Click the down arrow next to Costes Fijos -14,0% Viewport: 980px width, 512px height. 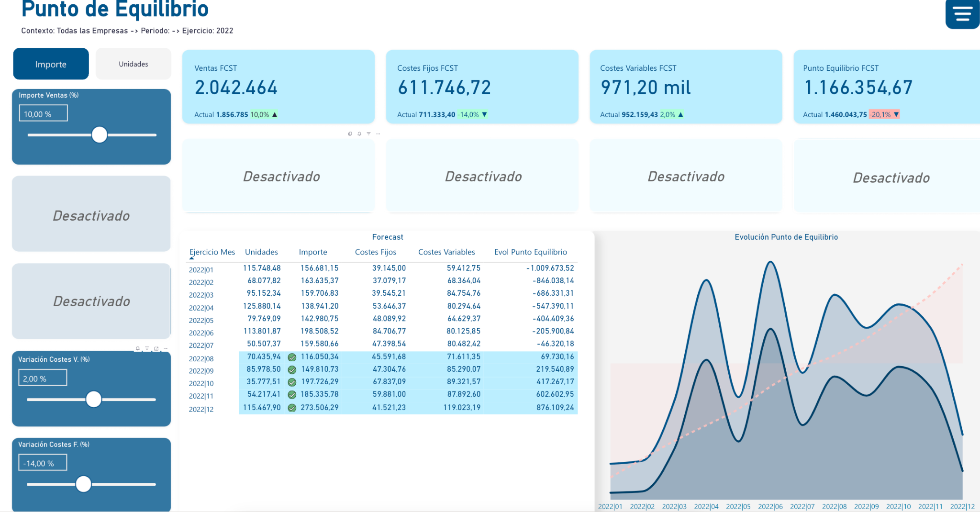(x=484, y=115)
